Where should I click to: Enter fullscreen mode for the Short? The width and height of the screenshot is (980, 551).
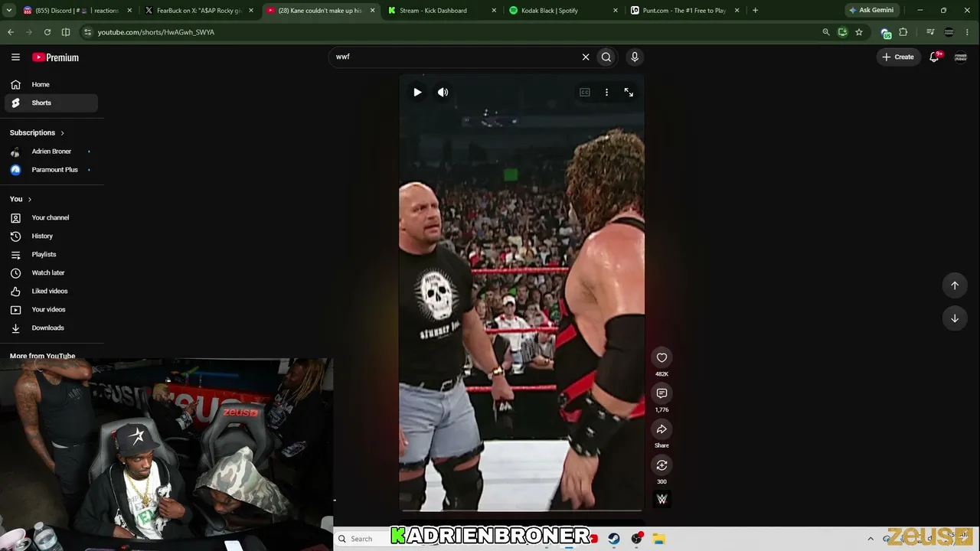point(629,92)
